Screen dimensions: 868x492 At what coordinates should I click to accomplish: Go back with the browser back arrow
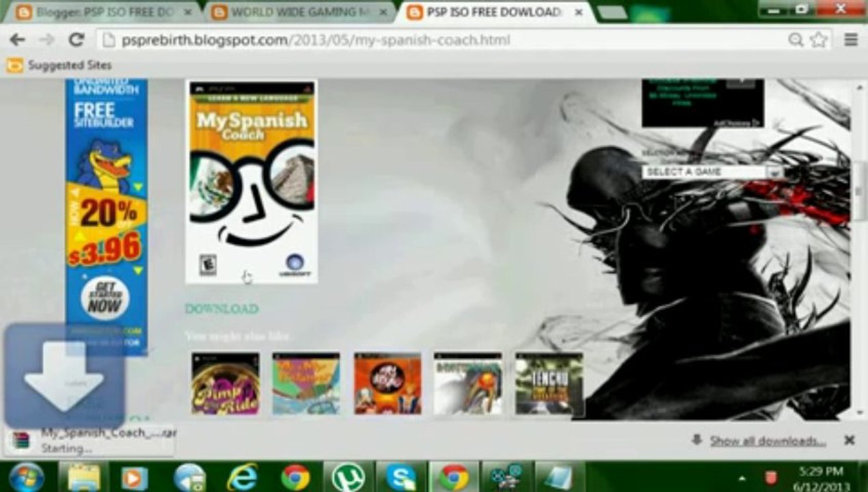click(17, 40)
